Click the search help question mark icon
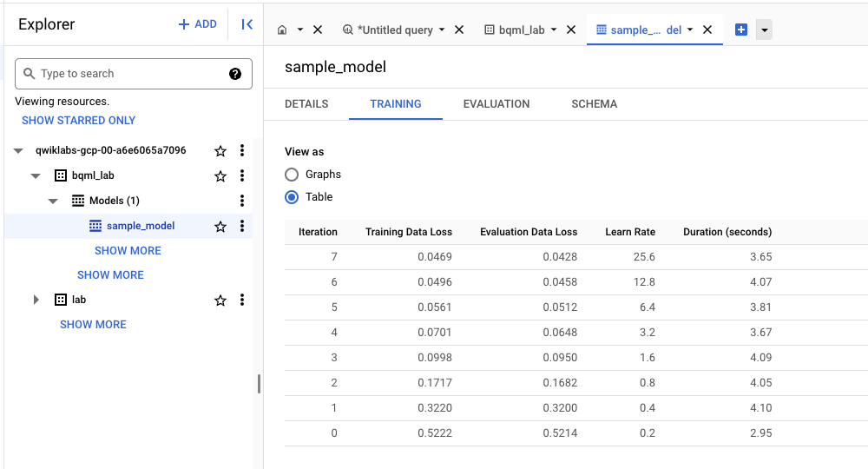Screen dimensions: 868x469 pyautogui.click(x=235, y=74)
